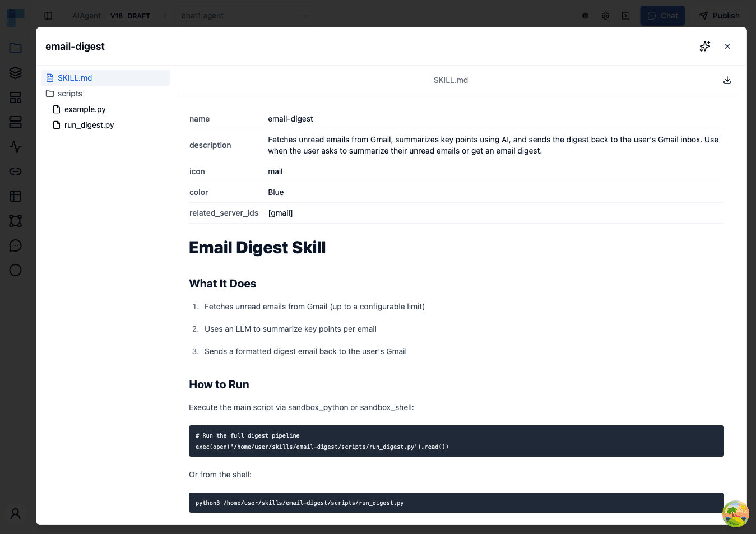The image size is (756, 534).
Task: Switch to the SKILL.md file tab
Action: [x=73, y=77]
